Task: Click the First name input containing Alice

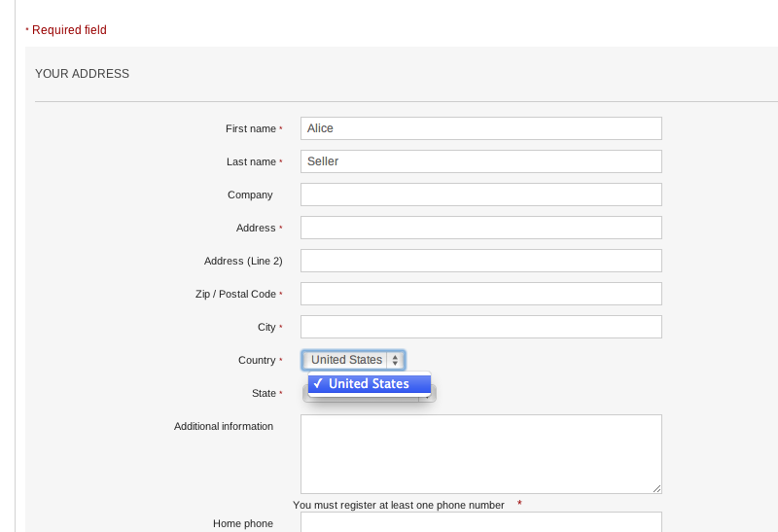Action: [480, 128]
